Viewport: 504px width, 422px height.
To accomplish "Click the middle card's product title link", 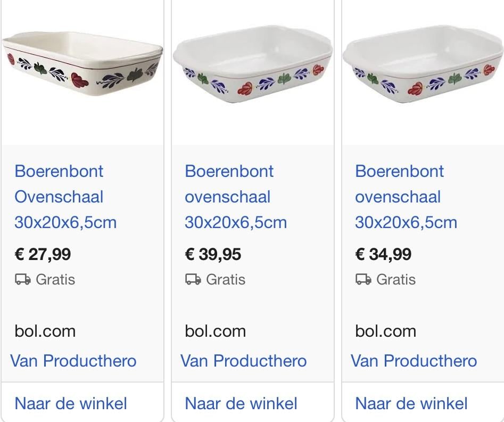I will coord(235,197).
